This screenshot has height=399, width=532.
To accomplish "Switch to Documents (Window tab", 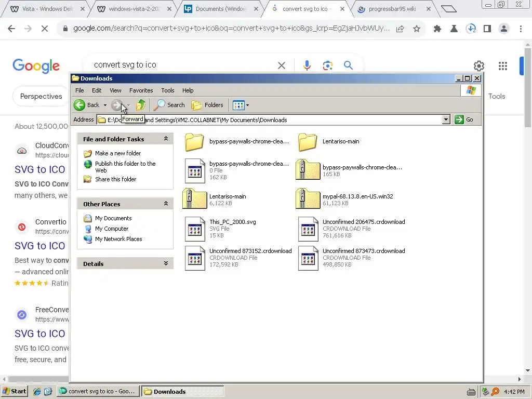I will click(x=220, y=9).
